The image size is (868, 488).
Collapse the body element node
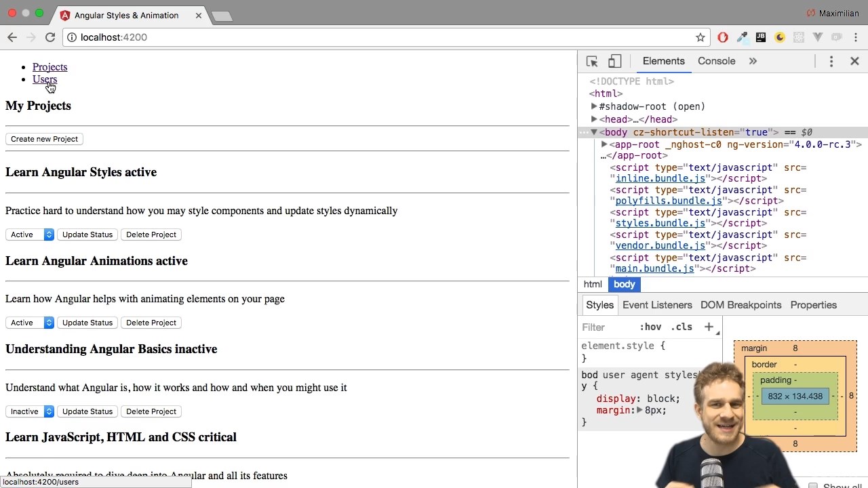(x=594, y=132)
